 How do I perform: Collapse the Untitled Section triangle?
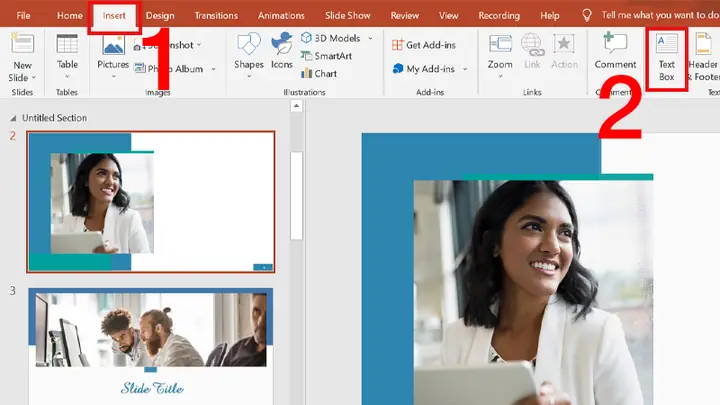point(13,118)
